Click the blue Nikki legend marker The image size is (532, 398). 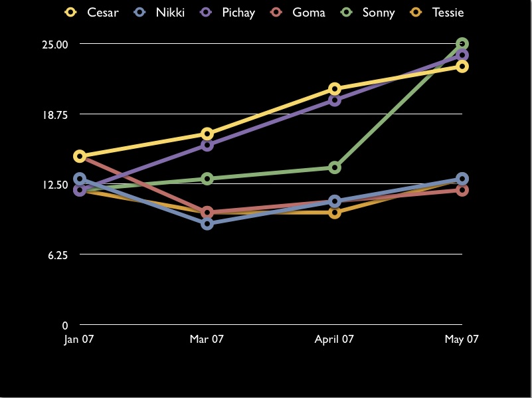[x=139, y=13]
